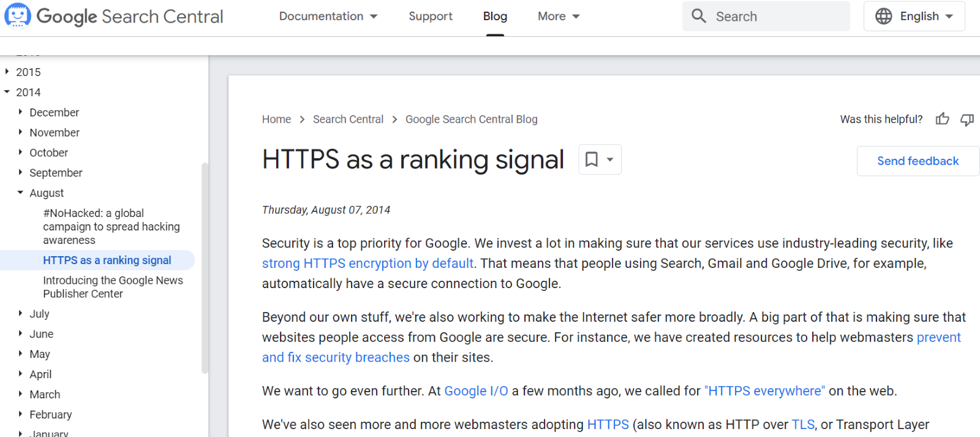Go to the Support tab
Screen dimensions: 980x437
click(x=431, y=17)
